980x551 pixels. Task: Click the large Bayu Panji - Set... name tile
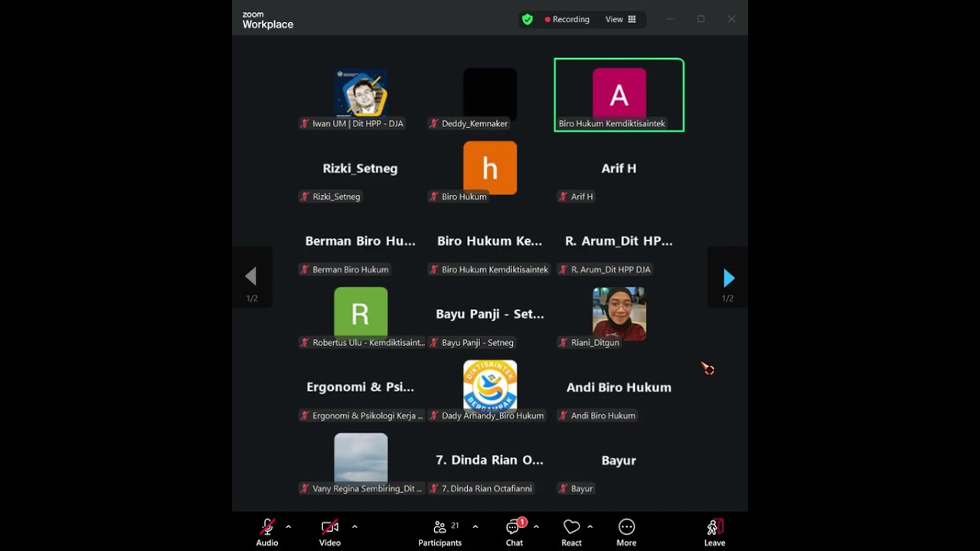tap(490, 314)
